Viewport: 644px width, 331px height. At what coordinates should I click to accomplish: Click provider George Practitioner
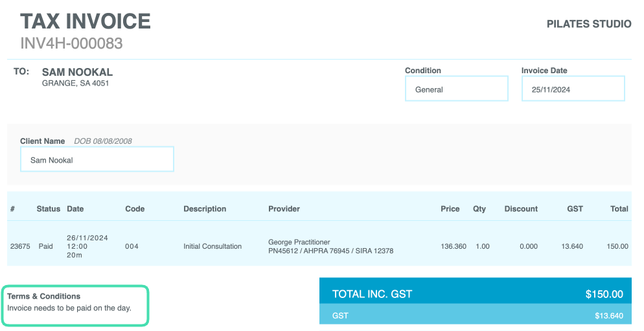(299, 242)
